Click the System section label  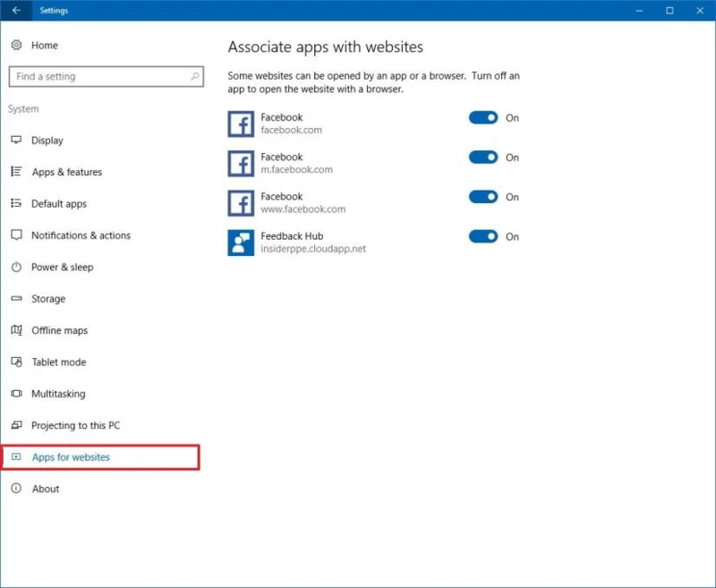pyautogui.click(x=23, y=108)
